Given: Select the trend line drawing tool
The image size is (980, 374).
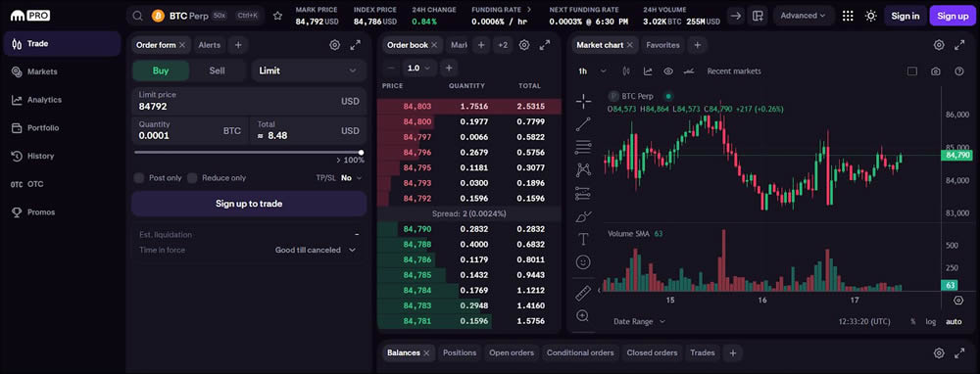Looking at the screenshot, I should [583, 124].
